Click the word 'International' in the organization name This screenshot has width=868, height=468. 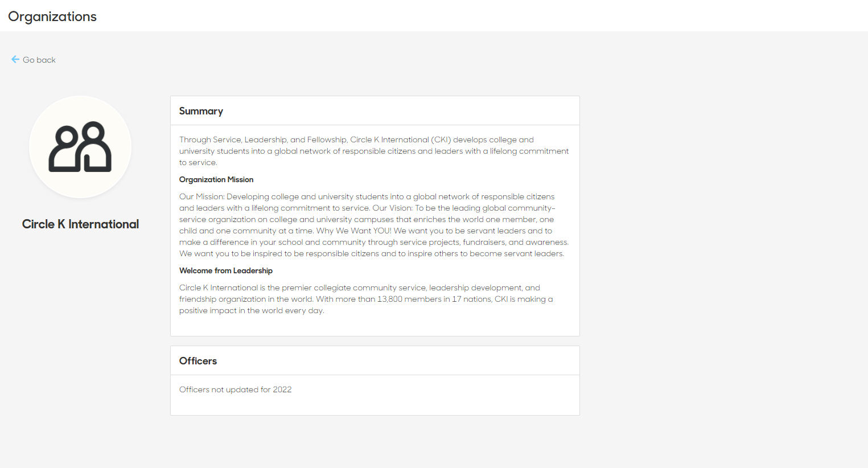pos(104,224)
